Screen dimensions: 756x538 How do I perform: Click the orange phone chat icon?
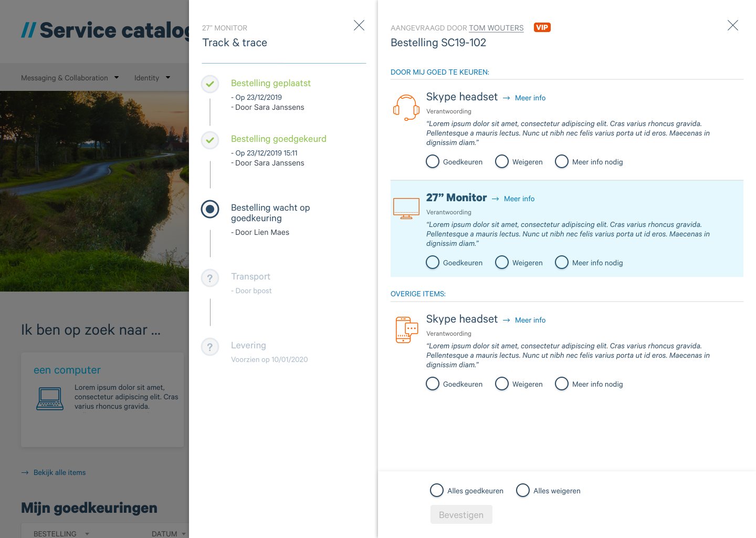(x=406, y=330)
